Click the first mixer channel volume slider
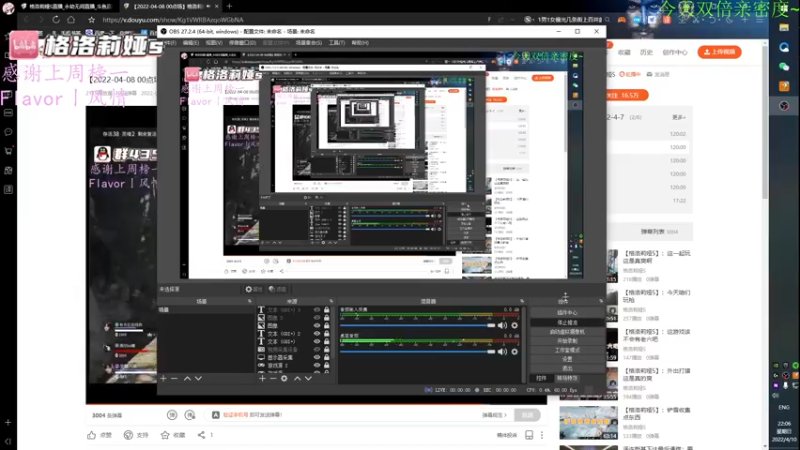 (x=418, y=326)
